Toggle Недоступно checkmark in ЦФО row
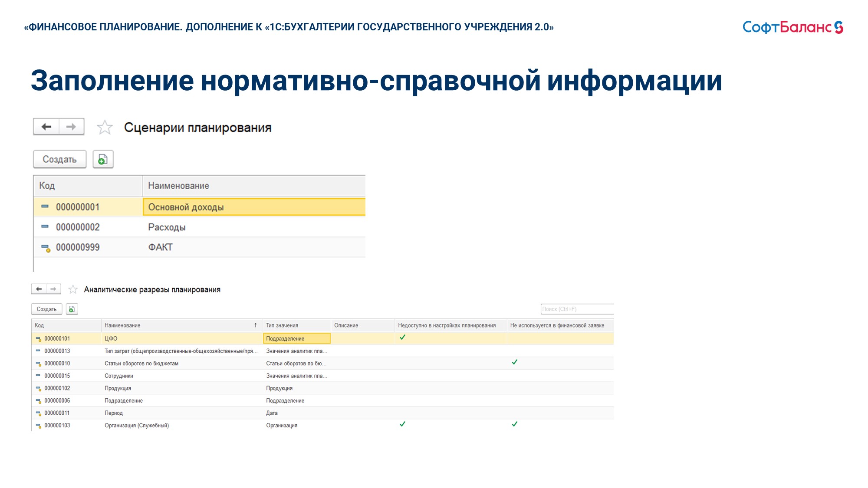The width and height of the screenshot is (868, 488). tap(402, 337)
